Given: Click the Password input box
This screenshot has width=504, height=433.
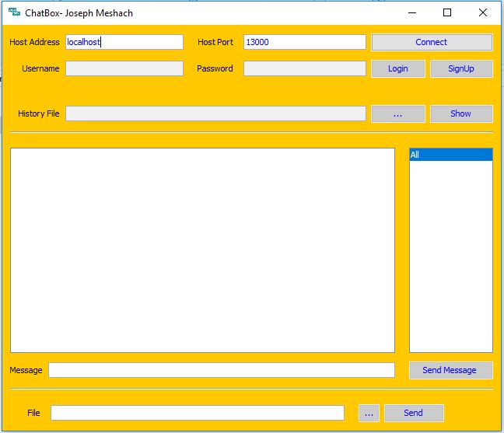Looking at the screenshot, I should click(304, 68).
